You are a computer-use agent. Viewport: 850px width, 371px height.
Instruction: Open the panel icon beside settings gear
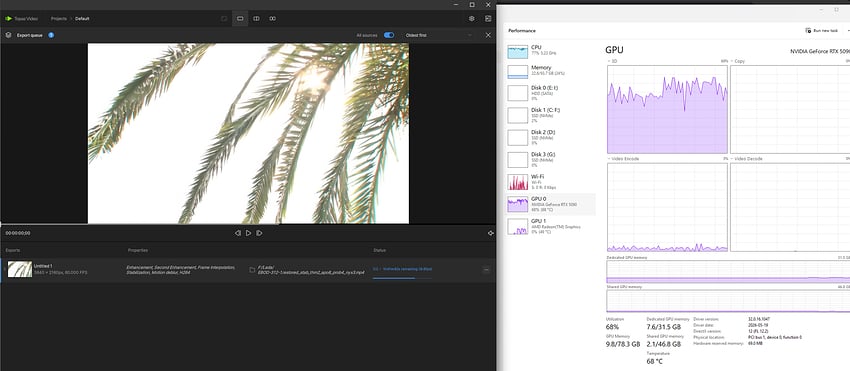(488, 18)
